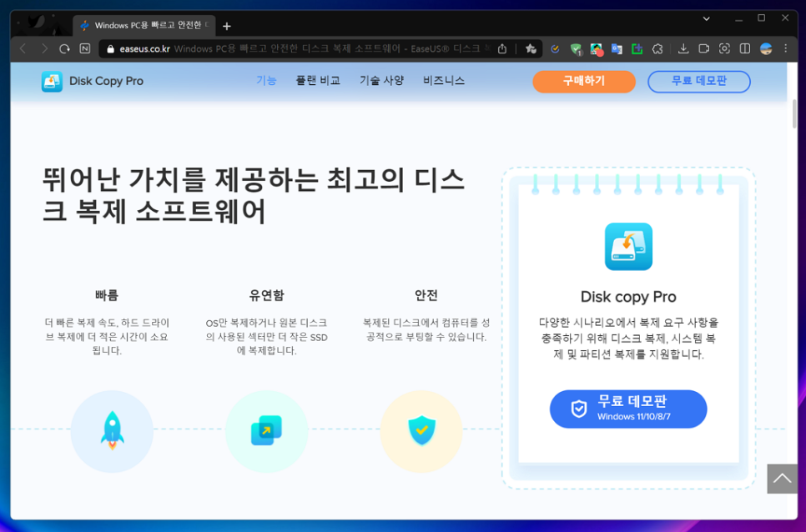Click the video camera icon in the toolbar
The height and width of the screenshot is (532, 806).
(x=703, y=49)
